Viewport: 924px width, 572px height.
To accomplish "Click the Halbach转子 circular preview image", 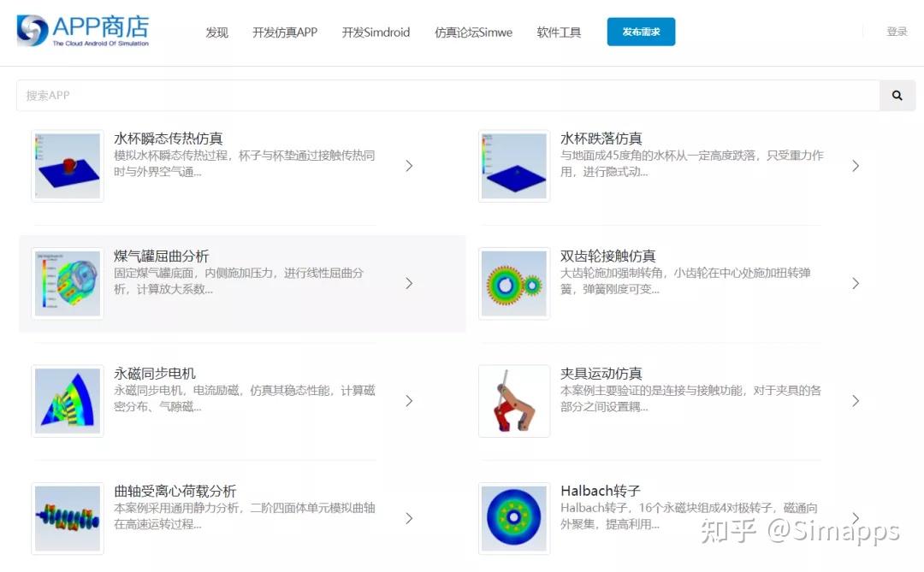I will pyautogui.click(x=513, y=517).
